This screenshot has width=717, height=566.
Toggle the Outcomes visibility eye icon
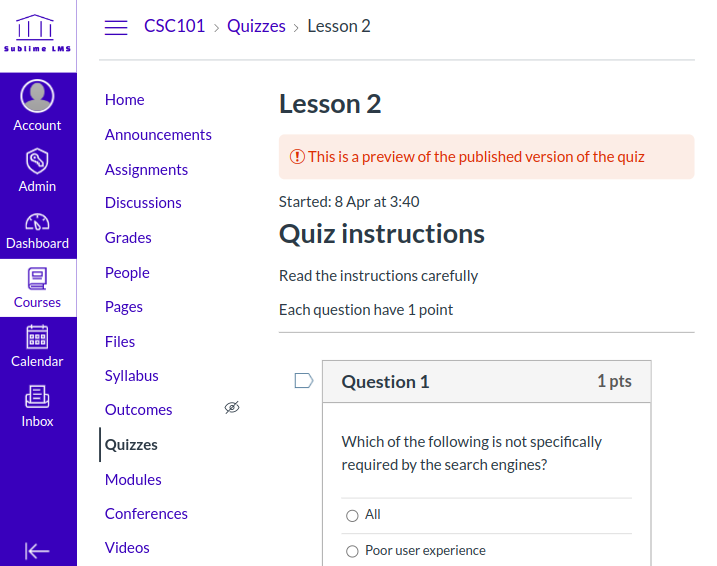coord(232,408)
